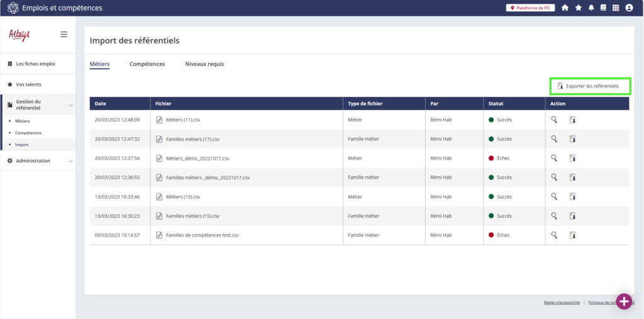The image size is (644, 319).
Task: Inspect Familles de compétences test.csv with magnifier
Action: [554, 235]
